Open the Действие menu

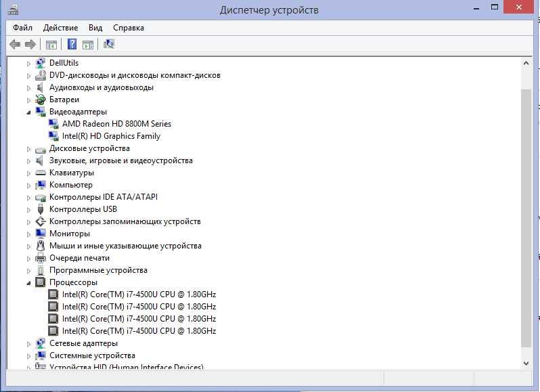tap(60, 28)
